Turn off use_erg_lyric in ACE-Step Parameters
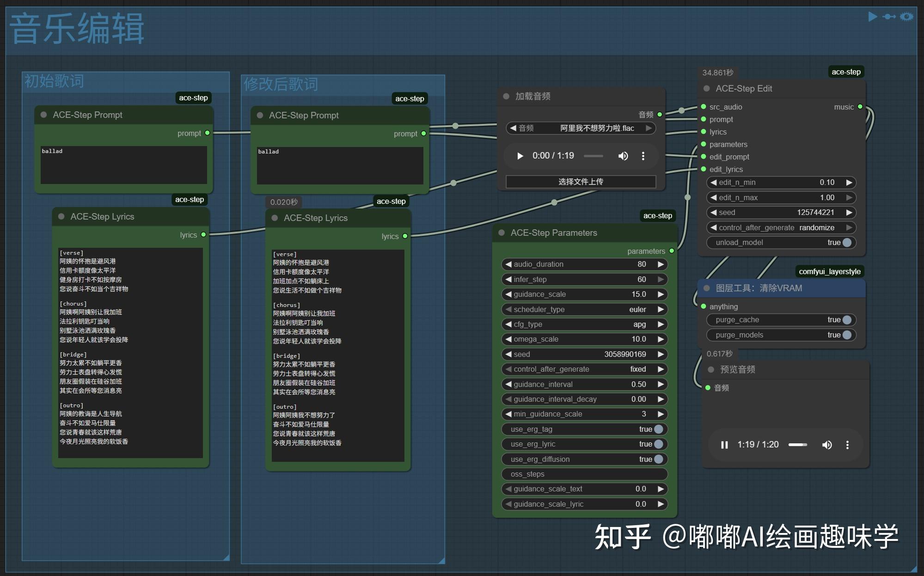The image size is (924, 576). click(x=658, y=444)
